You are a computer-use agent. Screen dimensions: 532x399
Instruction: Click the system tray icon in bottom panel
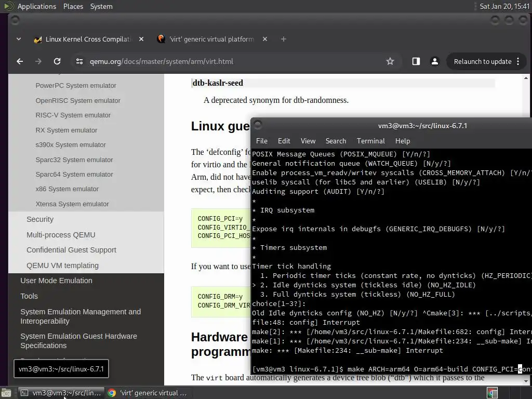click(492, 393)
